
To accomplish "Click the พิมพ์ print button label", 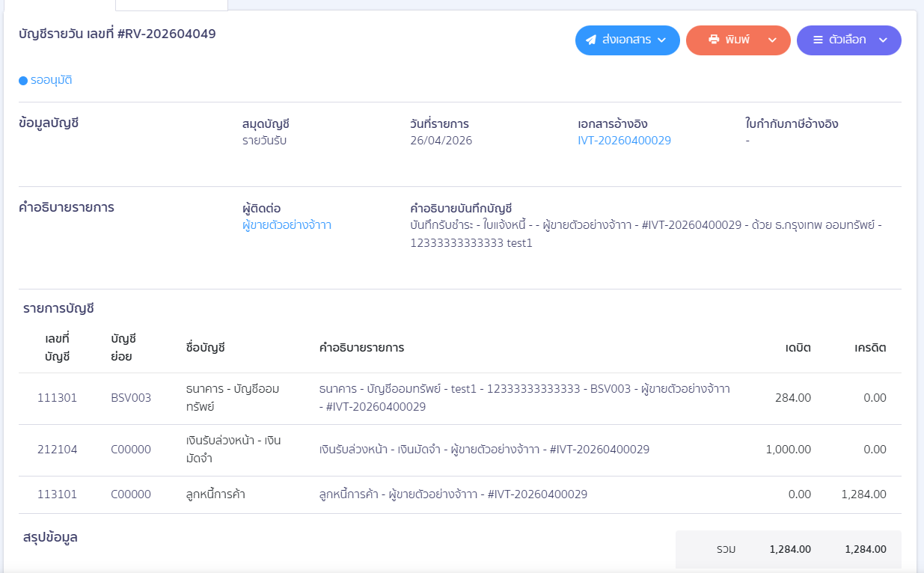I will tap(737, 40).
